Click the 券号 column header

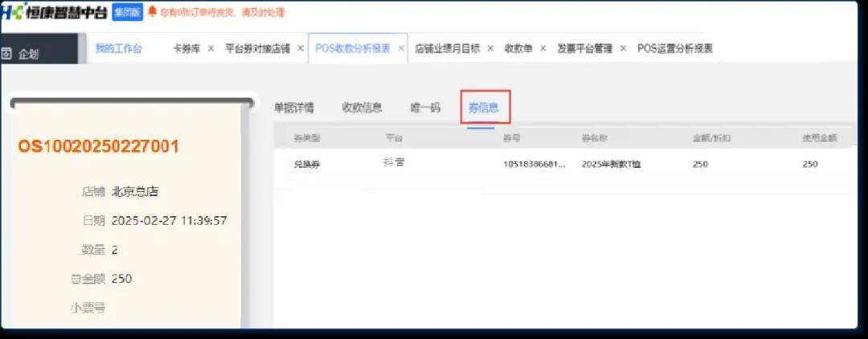point(512,138)
